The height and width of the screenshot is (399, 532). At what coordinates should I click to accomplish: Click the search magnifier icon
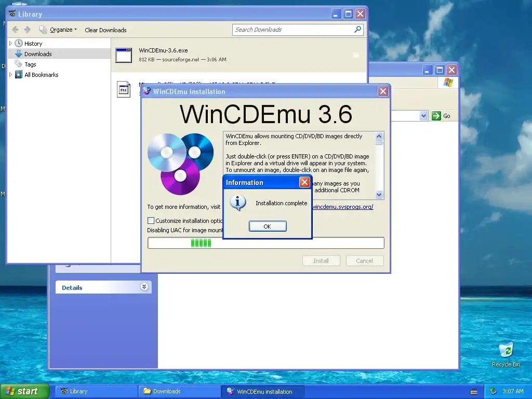357,30
